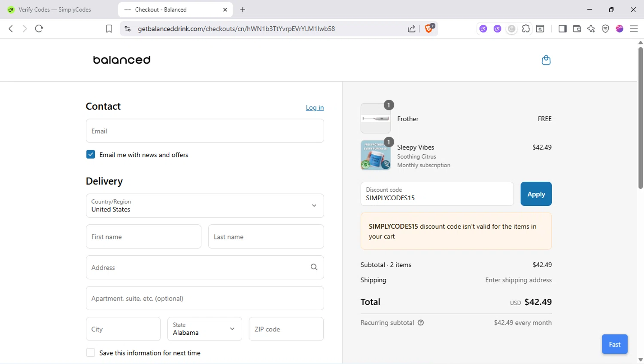
Task: Open the profile avatar icon
Action: click(x=620, y=29)
